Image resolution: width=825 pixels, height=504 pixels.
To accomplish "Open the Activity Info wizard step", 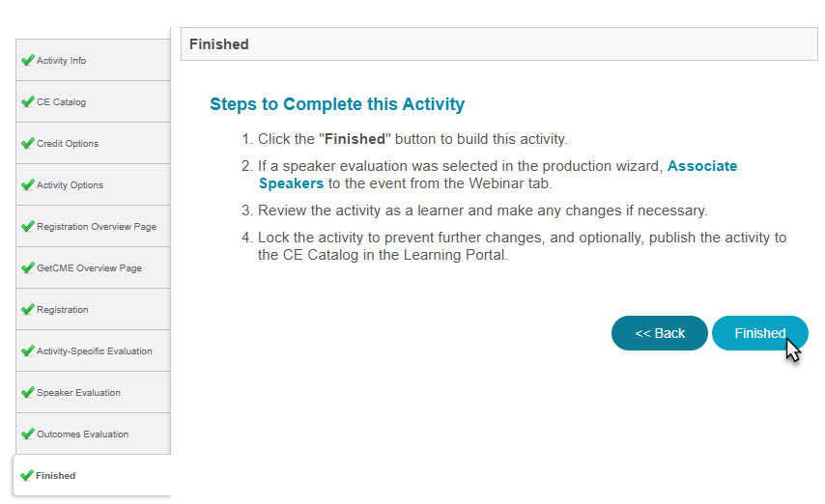I will tap(93, 60).
